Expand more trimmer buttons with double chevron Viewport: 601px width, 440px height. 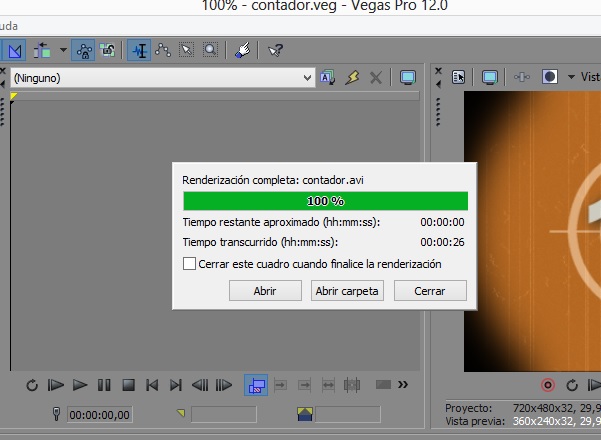402,384
